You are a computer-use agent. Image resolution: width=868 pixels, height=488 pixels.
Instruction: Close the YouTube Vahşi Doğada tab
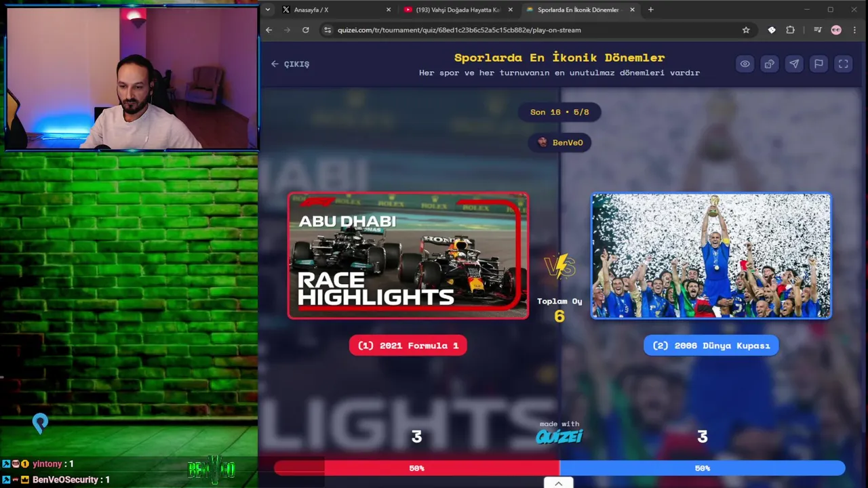click(x=510, y=9)
